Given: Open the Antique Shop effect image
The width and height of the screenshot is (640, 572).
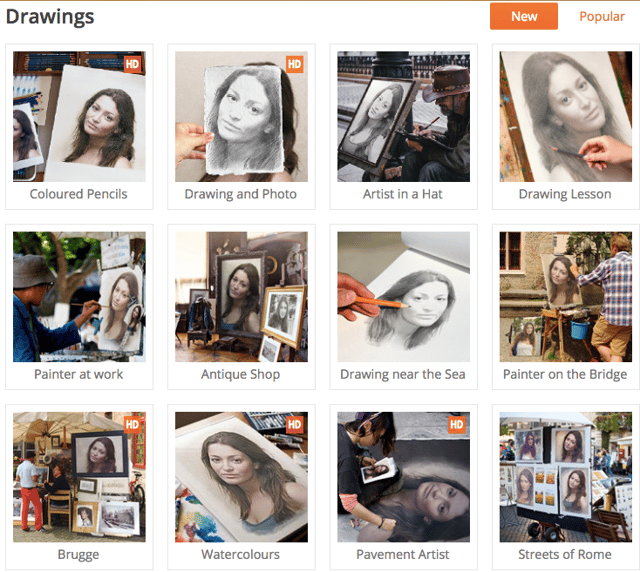Looking at the screenshot, I should tap(241, 297).
